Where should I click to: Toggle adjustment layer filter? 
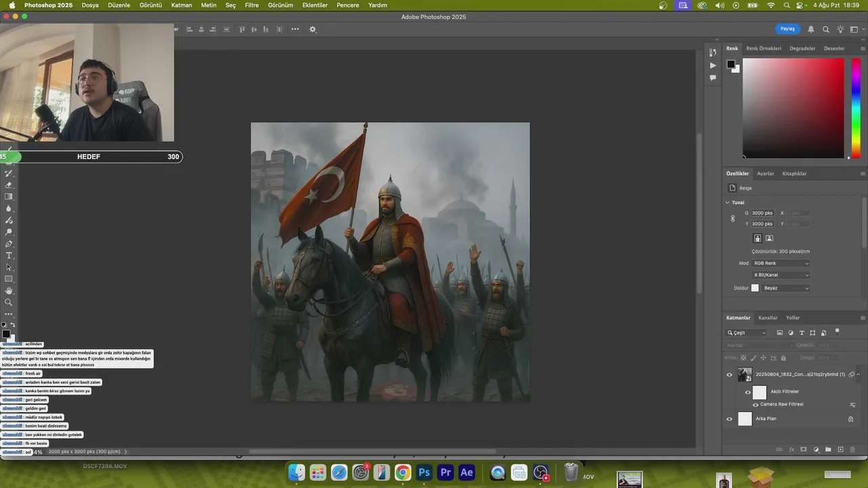(791, 333)
